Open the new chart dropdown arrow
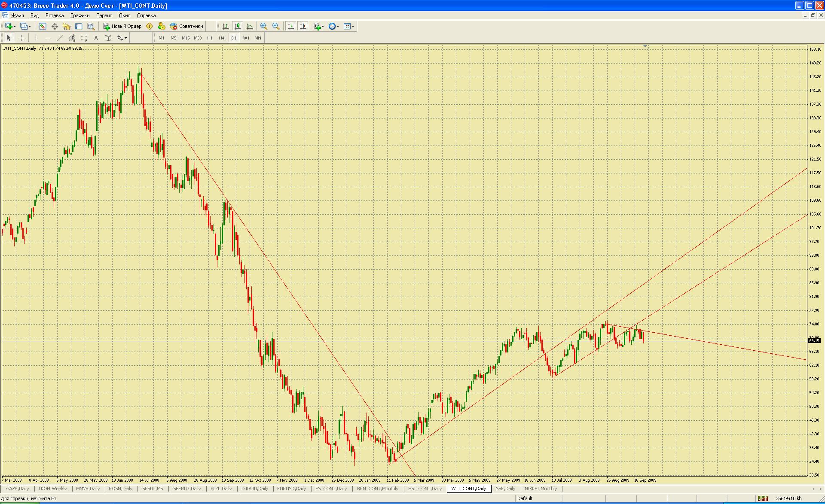Screen dimensions: 825x504 coord(15,26)
